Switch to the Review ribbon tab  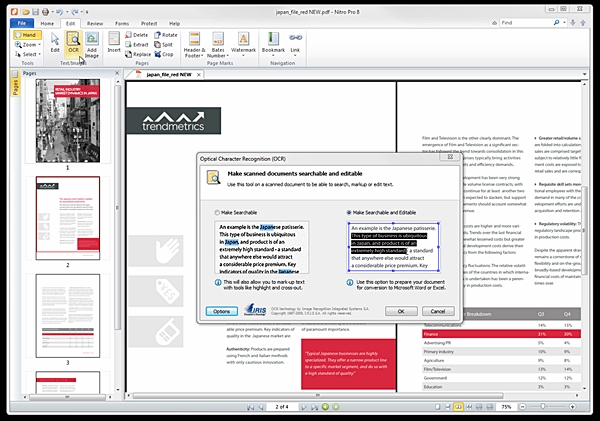point(95,23)
